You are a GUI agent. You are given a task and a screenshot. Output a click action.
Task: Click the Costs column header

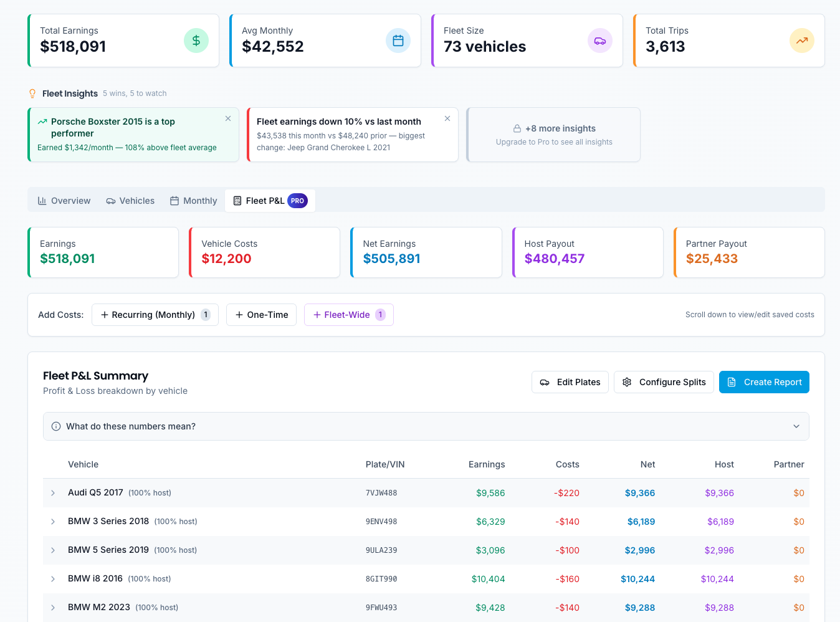tap(568, 464)
